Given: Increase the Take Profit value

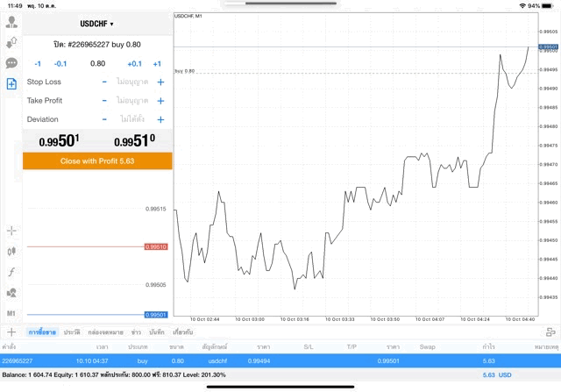Looking at the screenshot, I should [x=160, y=101].
